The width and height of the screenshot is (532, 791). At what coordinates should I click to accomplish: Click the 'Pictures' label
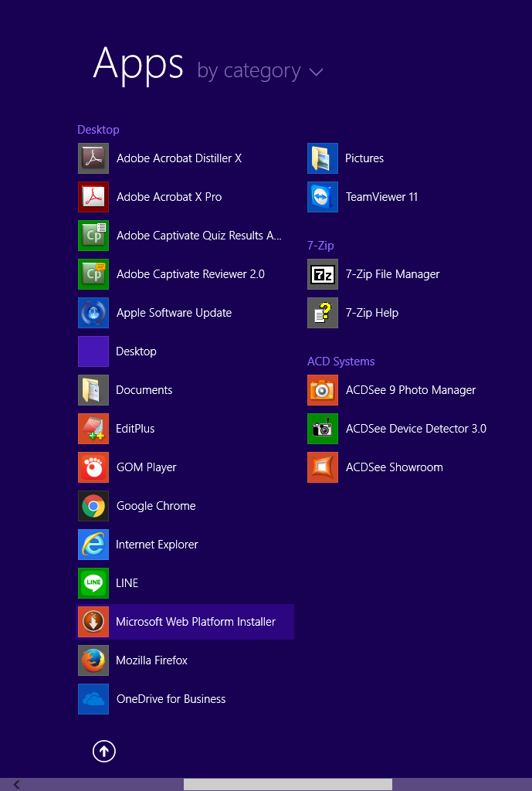[x=364, y=158]
